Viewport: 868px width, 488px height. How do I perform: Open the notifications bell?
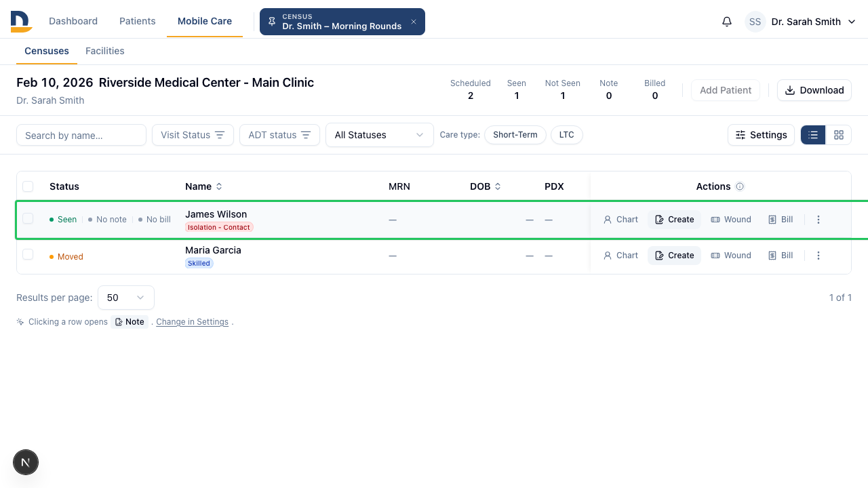tap(727, 22)
